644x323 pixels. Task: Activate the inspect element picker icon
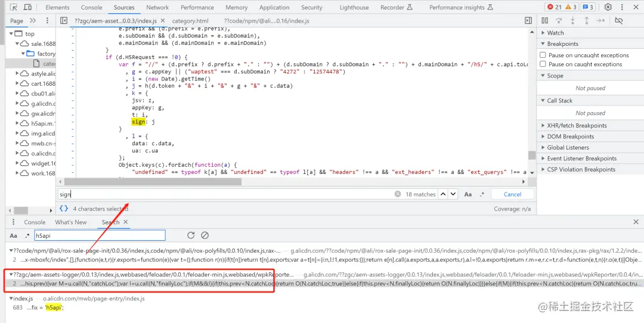(x=14, y=7)
